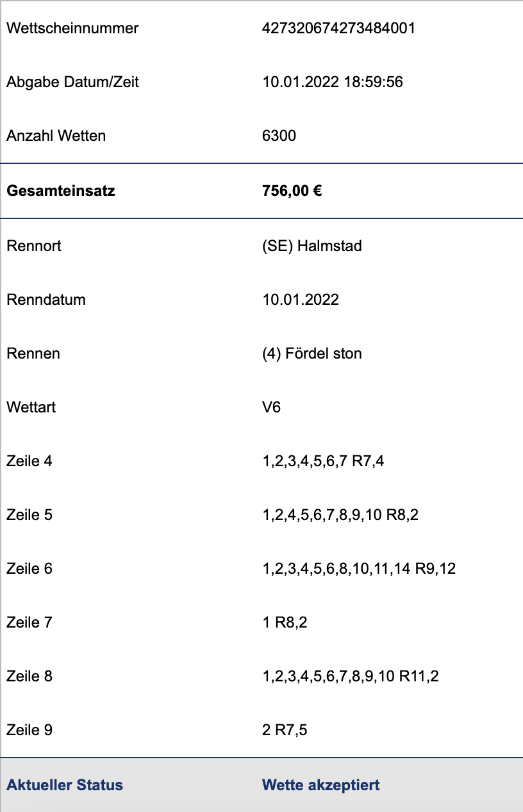
Task: Click the Rennort value (SE) Halmstad
Action: [312, 246]
